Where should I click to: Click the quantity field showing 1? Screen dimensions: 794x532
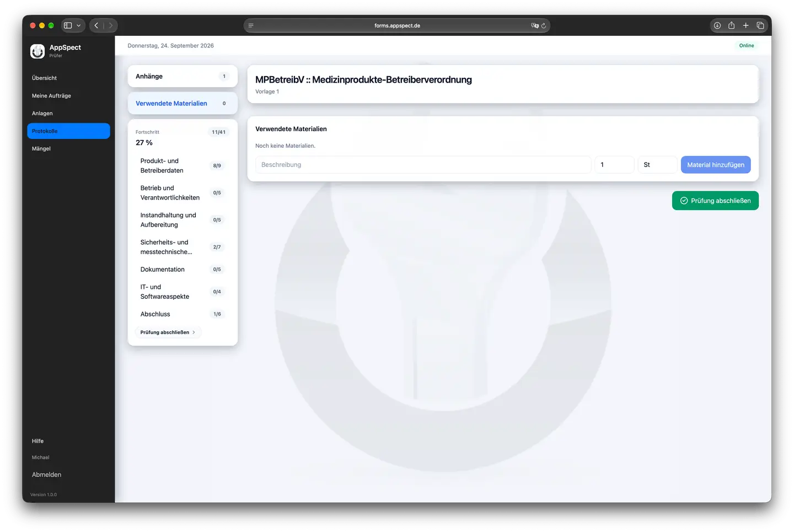(x=614, y=165)
